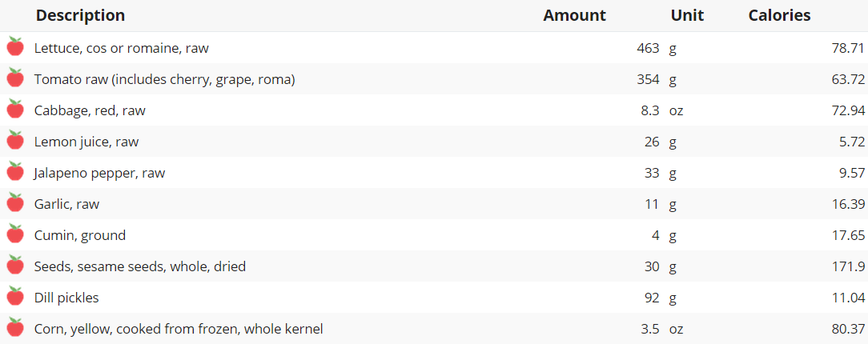Open the oz unit for yellow corn

(676, 329)
